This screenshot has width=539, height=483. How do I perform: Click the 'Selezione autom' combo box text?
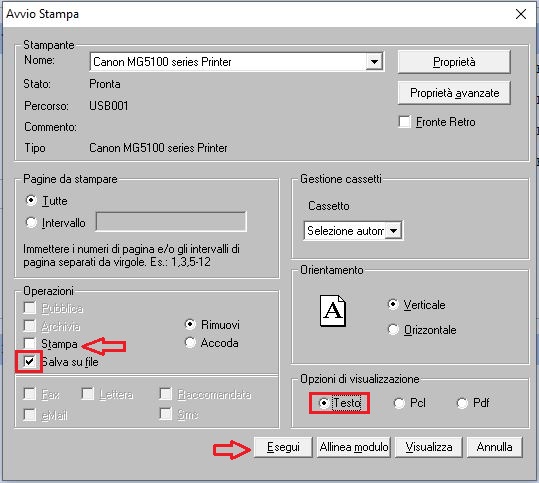345,231
